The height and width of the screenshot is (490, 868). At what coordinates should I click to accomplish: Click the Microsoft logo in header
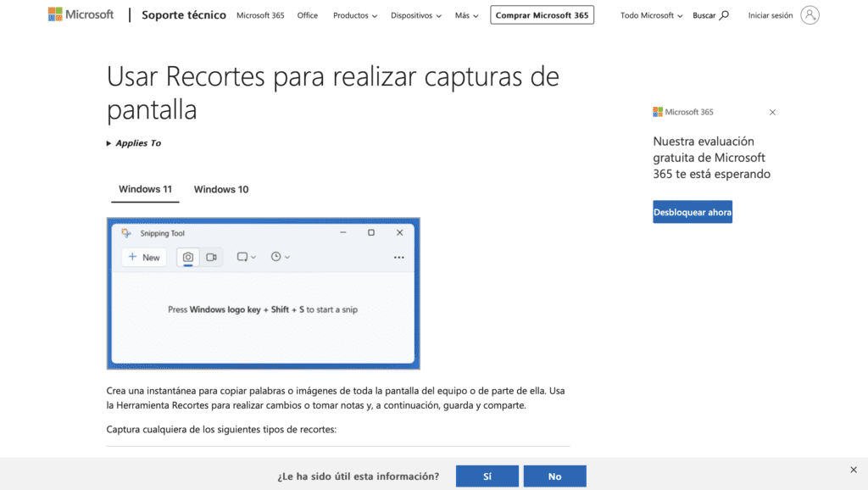(x=81, y=14)
